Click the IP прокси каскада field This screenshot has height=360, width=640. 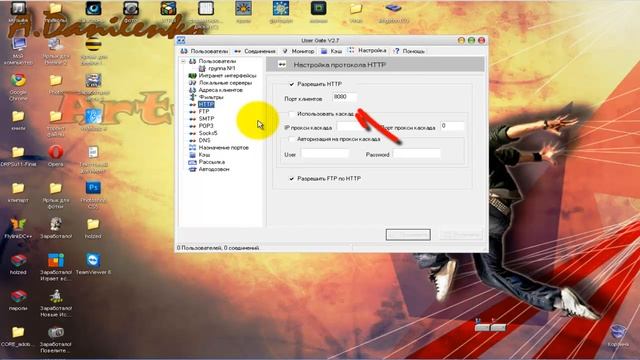tap(353, 127)
